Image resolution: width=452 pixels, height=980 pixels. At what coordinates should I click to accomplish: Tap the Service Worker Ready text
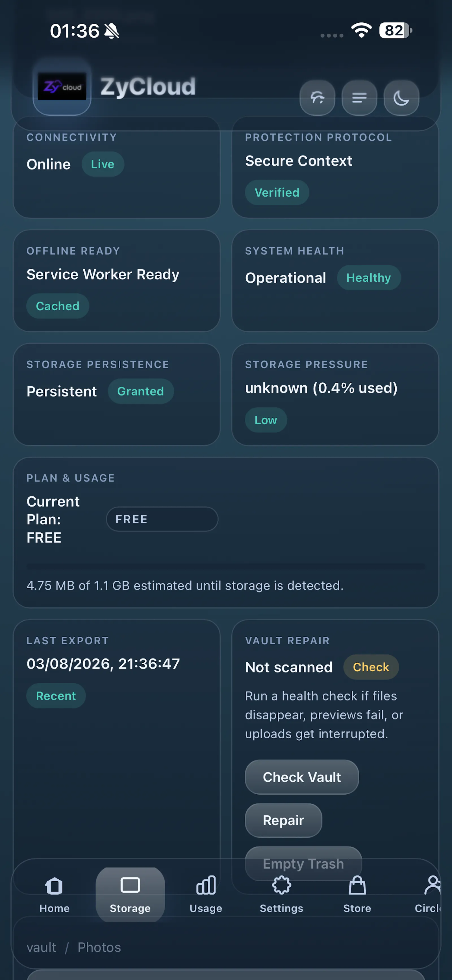[103, 274]
